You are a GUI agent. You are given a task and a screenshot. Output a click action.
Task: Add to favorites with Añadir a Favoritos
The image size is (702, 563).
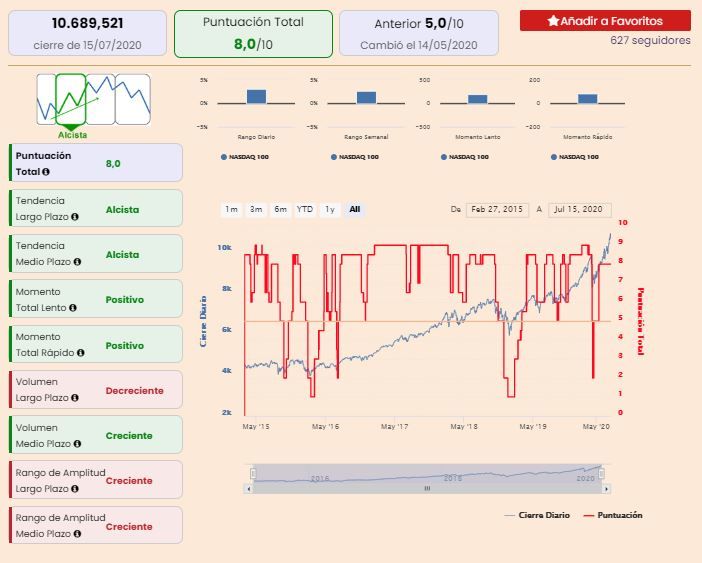coord(605,21)
